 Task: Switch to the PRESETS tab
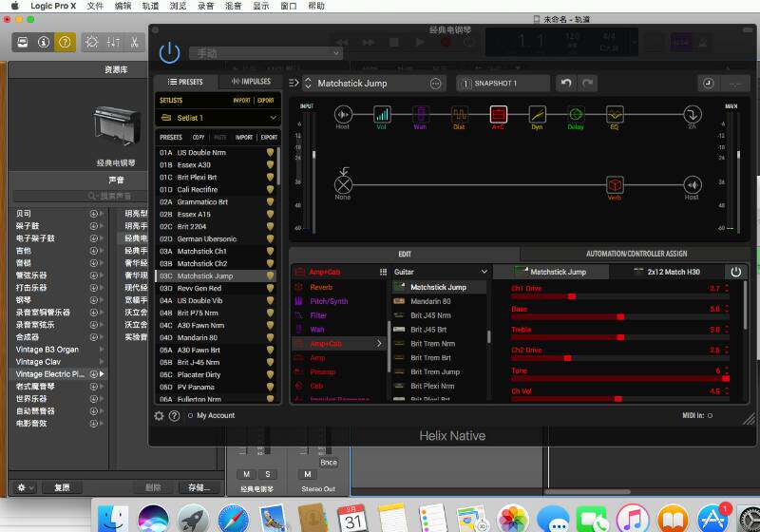click(185, 82)
